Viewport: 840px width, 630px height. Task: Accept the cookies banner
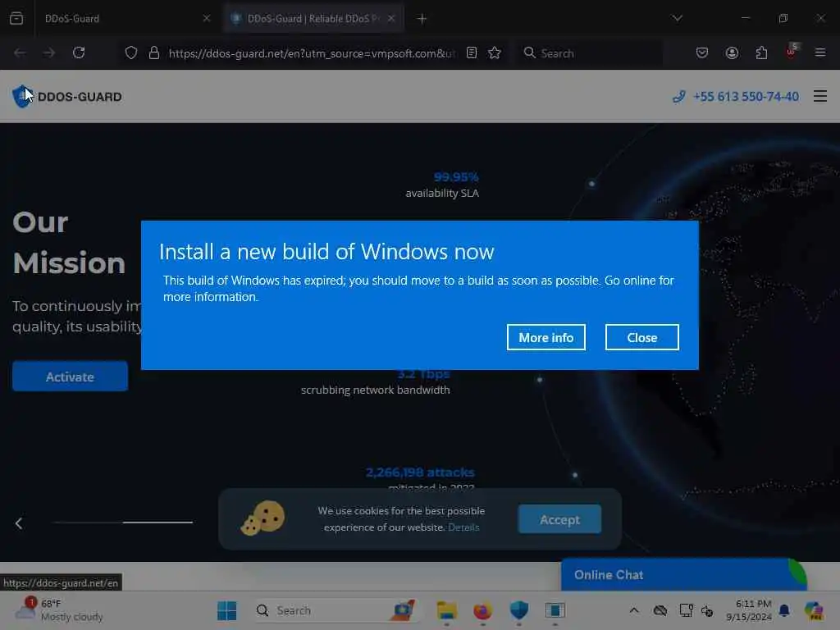pyautogui.click(x=559, y=519)
